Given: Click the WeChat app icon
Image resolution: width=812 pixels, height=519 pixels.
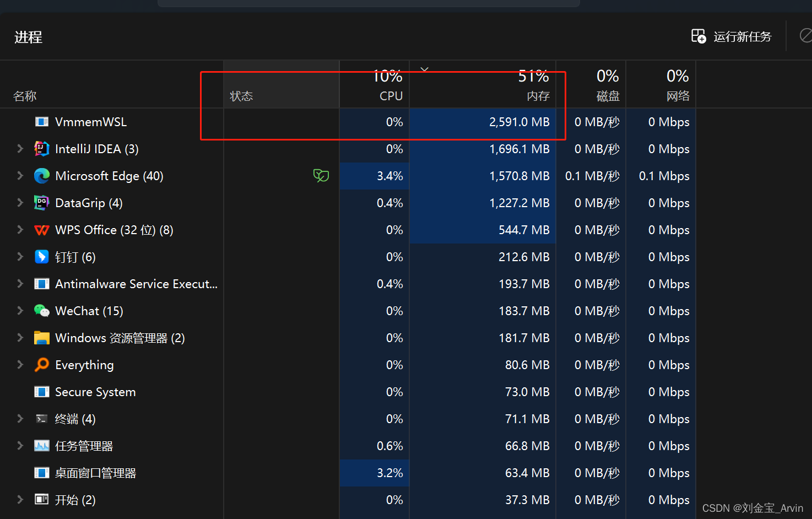Looking at the screenshot, I should click(42, 311).
